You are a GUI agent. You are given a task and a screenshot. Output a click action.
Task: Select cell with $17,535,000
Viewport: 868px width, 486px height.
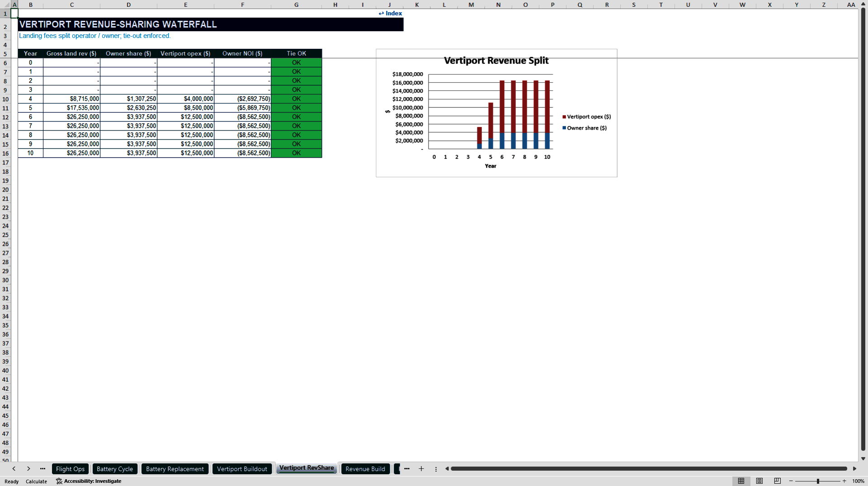71,107
